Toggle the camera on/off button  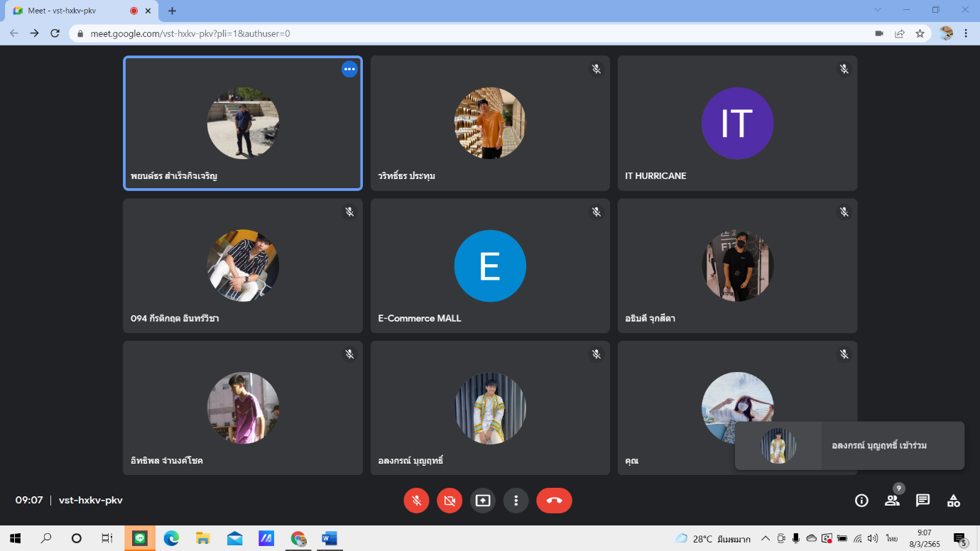point(450,501)
